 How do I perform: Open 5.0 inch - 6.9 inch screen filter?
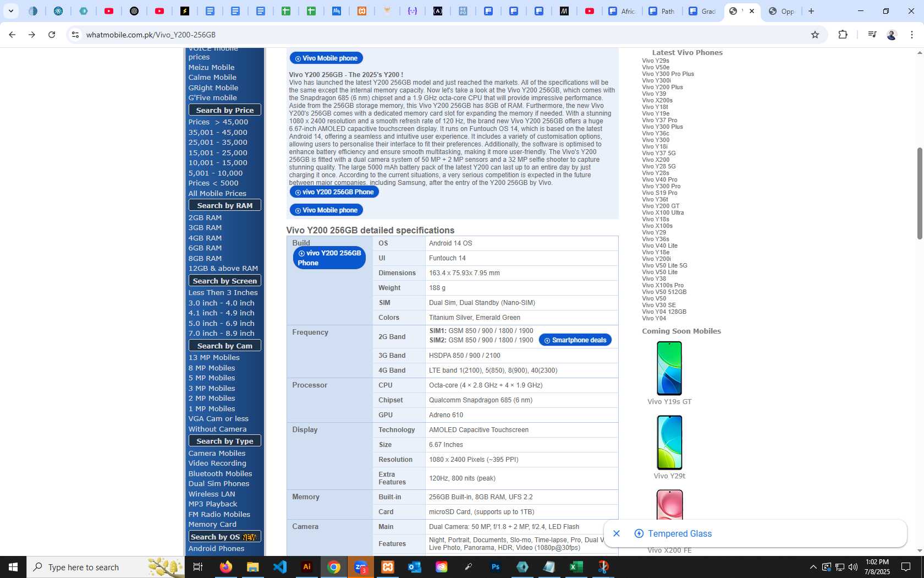tap(221, 324)
